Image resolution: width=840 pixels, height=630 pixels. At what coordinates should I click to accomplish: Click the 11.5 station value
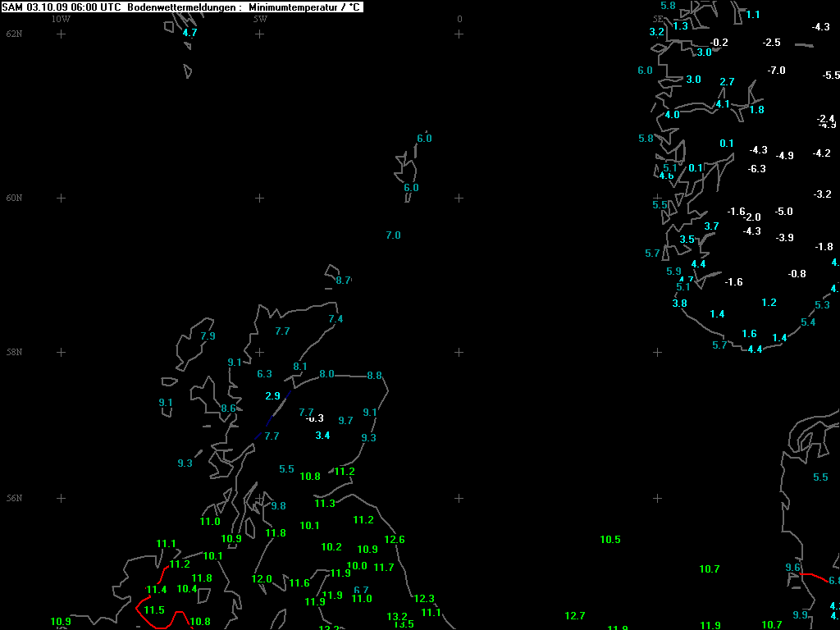click(x=154, y=610)
